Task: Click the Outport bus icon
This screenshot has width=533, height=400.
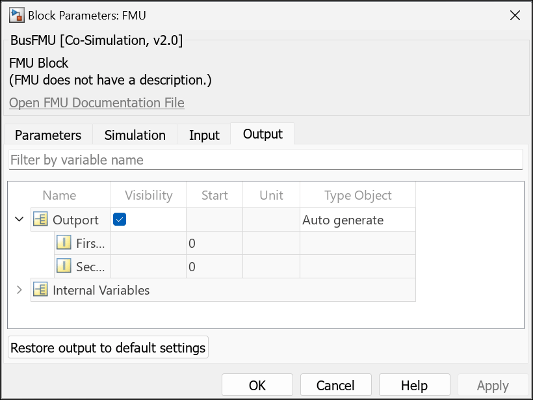Action: [x=40, y=219]
